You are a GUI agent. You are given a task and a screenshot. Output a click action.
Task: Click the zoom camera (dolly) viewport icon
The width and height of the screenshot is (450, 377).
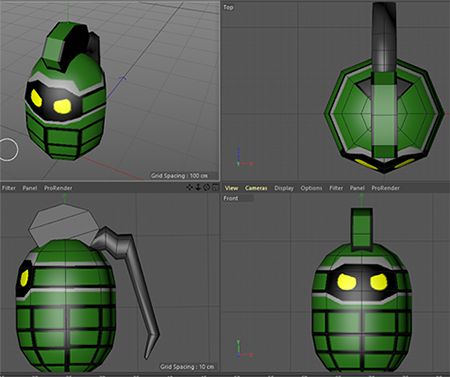point(198,187)
